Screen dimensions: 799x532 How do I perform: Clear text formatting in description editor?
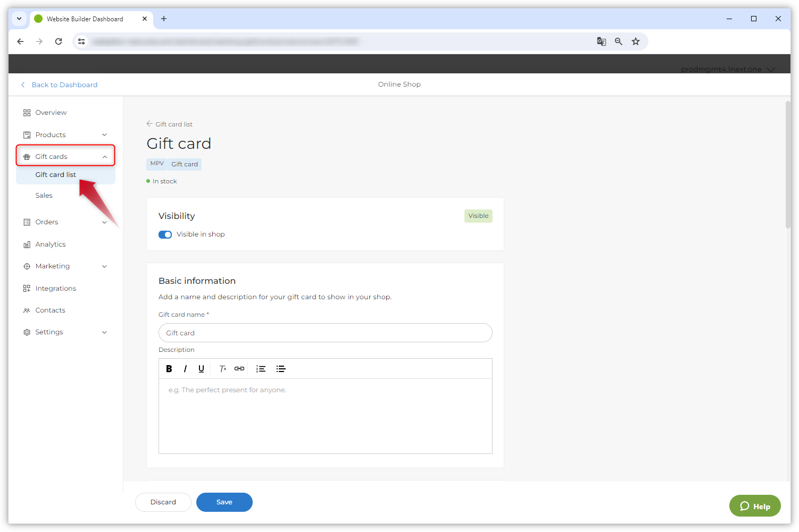point(223,369)
